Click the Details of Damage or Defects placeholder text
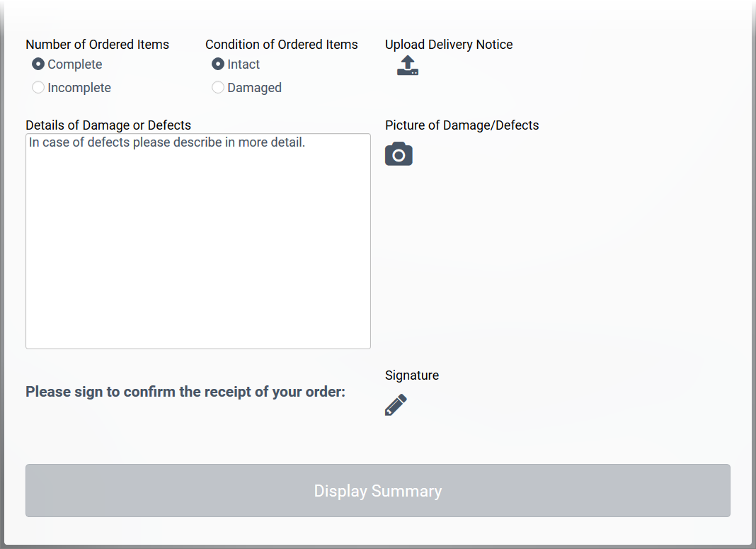Image resolution: width=756 pixels, height=549 pixels. 166,142
